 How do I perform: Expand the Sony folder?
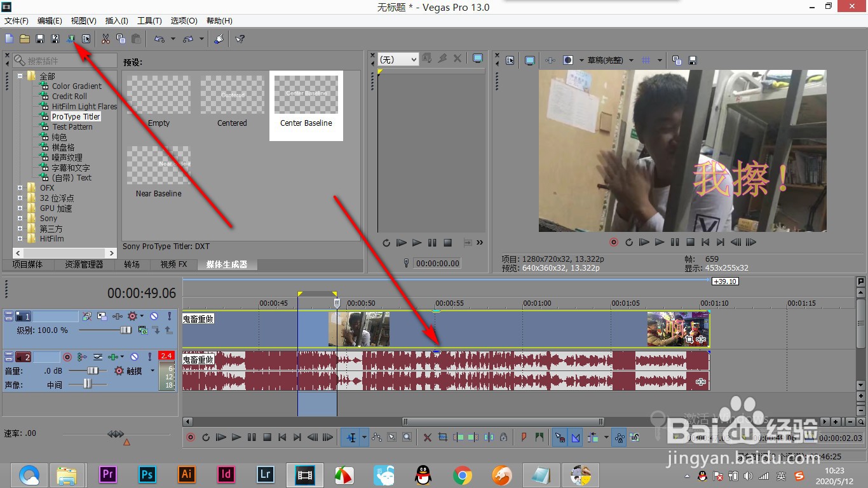coord(20,219)
